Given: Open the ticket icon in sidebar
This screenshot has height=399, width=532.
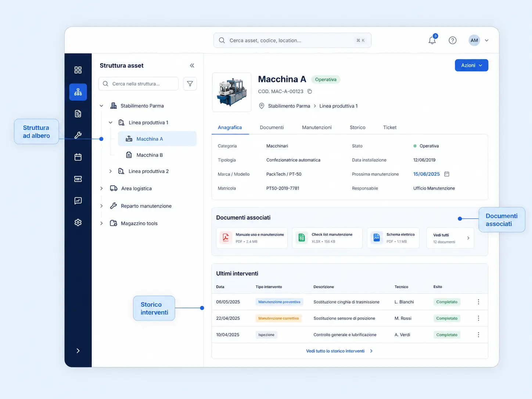Looking at the screenshot, I should coord(78,179).
